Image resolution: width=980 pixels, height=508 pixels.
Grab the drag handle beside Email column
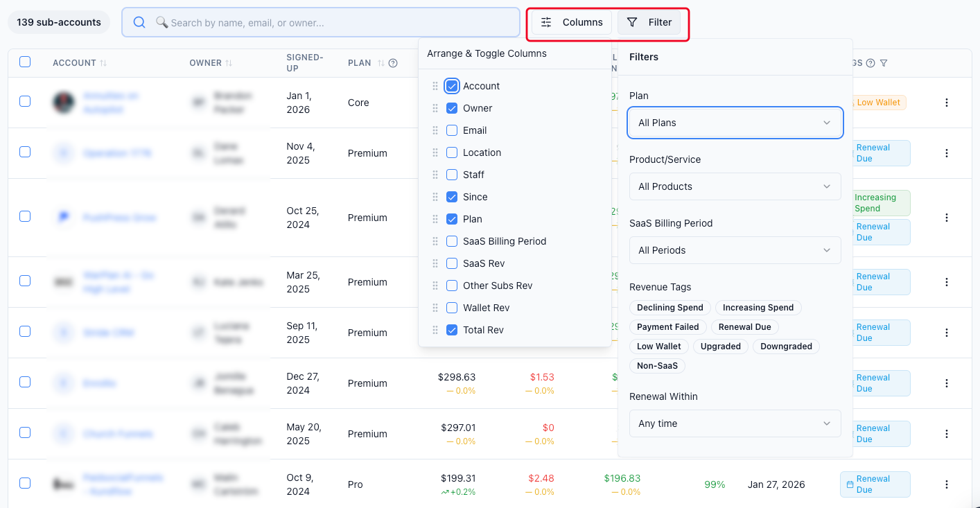(435, 130)
